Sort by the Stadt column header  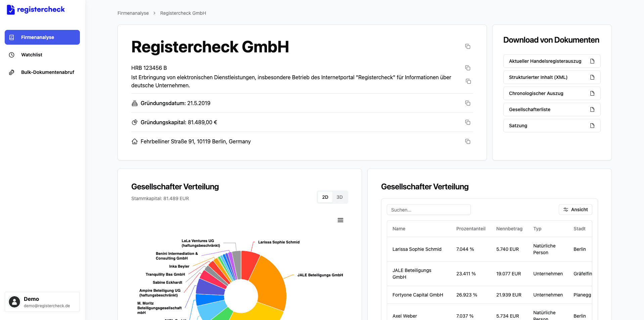point(580,229)
